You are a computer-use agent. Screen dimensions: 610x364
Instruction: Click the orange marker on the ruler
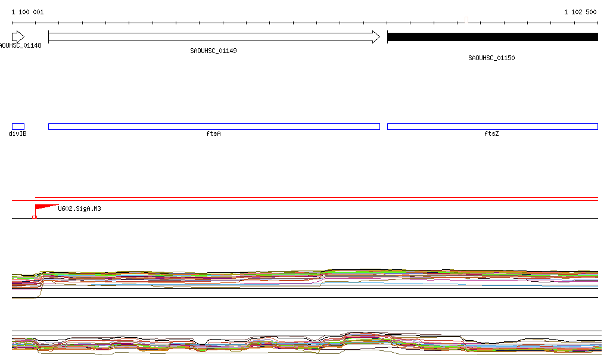click(466, 21)
